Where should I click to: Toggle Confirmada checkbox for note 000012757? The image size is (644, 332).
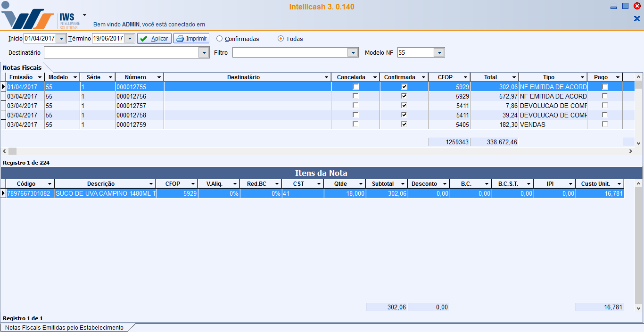(x=404, y=106)
